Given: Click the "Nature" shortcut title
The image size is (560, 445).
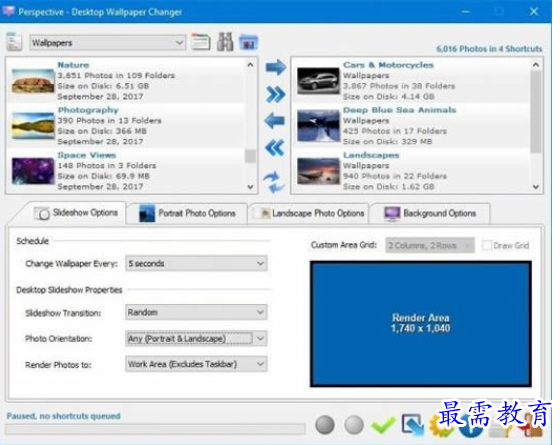Looking at the screenshot, I should tap(73, 65).
